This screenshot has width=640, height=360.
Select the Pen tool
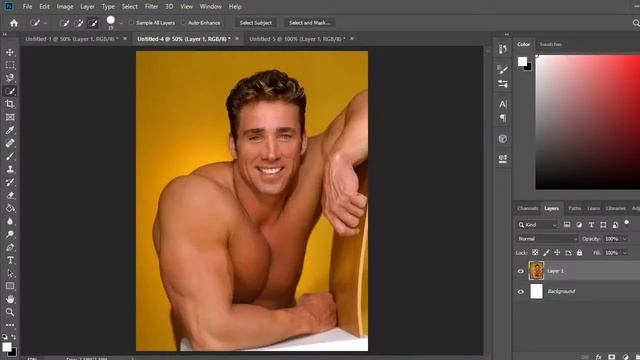tap(10, 247)
